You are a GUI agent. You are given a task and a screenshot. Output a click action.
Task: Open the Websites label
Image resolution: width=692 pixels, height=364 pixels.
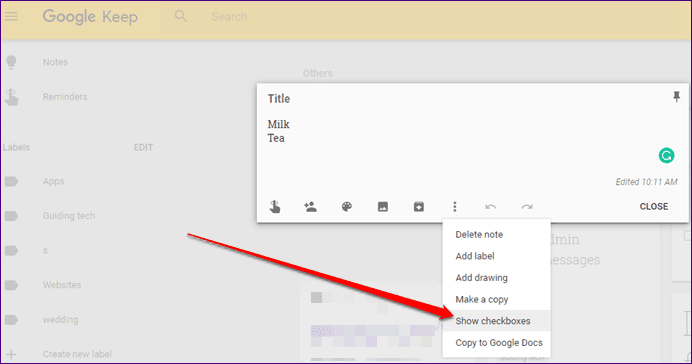[x=62, y=285]
